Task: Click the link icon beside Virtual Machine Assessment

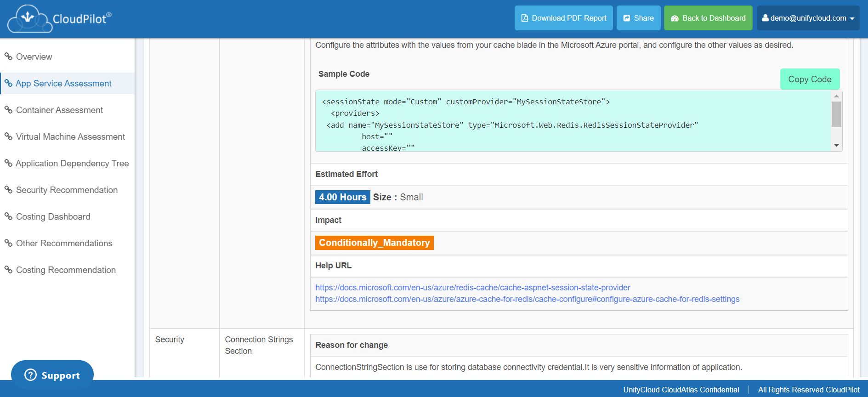Action: pyautogui.click(x=8, y=136)
